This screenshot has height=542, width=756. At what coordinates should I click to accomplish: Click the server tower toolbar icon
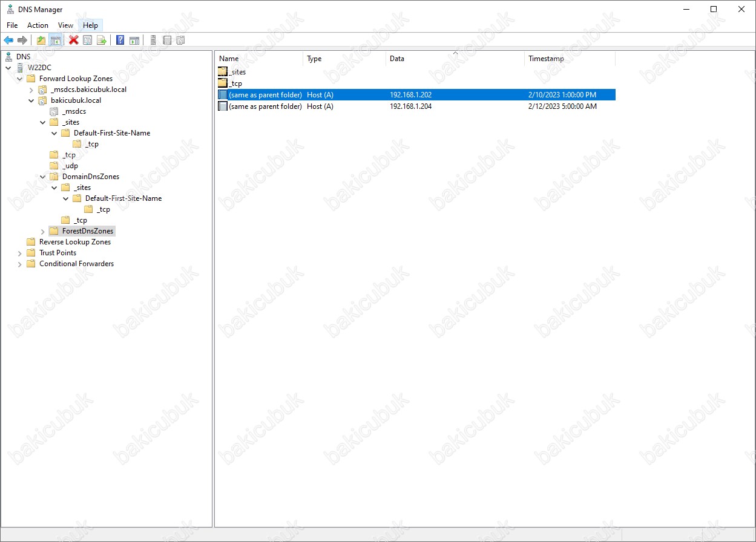click(153, 41)
